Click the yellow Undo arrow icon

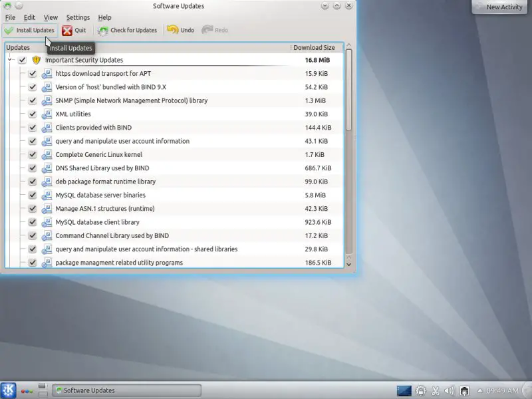(x=173, y=30)
